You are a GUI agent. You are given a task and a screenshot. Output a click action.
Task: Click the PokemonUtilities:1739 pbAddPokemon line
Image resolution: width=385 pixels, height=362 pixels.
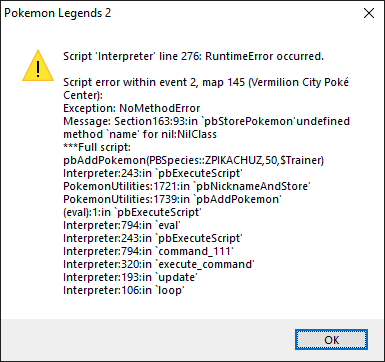[172, 199]
